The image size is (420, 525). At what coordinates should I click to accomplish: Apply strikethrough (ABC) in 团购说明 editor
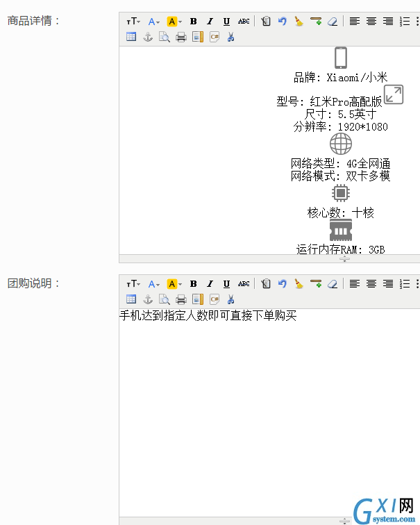(244, 284)
